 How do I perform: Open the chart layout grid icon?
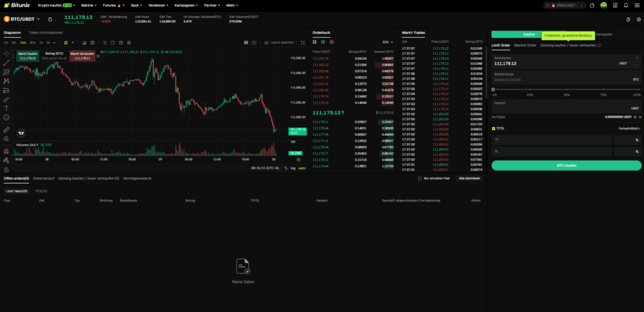92,42
